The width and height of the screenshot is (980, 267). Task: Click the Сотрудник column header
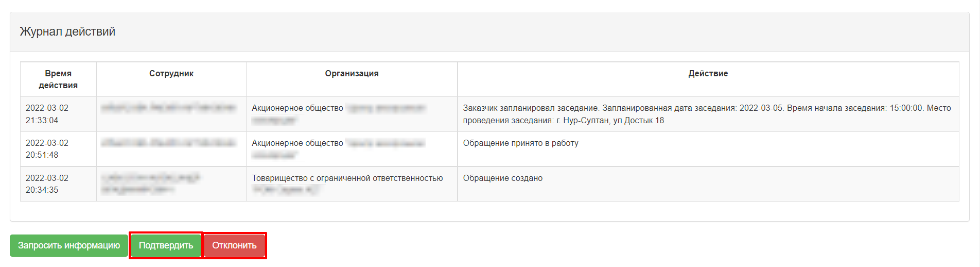(171, 74)
